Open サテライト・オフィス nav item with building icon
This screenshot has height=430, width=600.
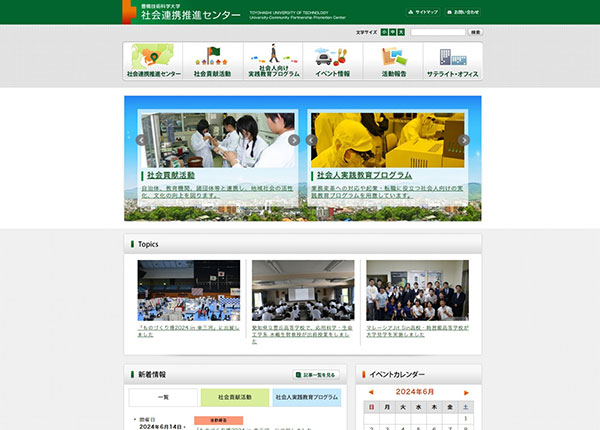tap(453, 61)
